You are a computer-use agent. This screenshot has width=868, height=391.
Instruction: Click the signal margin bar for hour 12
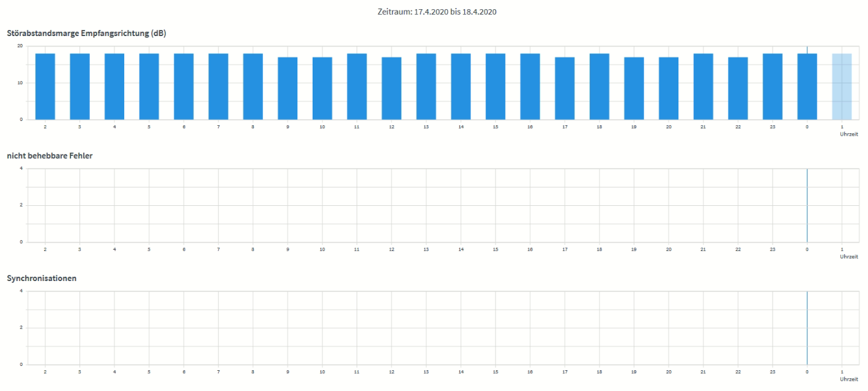click(x=391, y=88)
